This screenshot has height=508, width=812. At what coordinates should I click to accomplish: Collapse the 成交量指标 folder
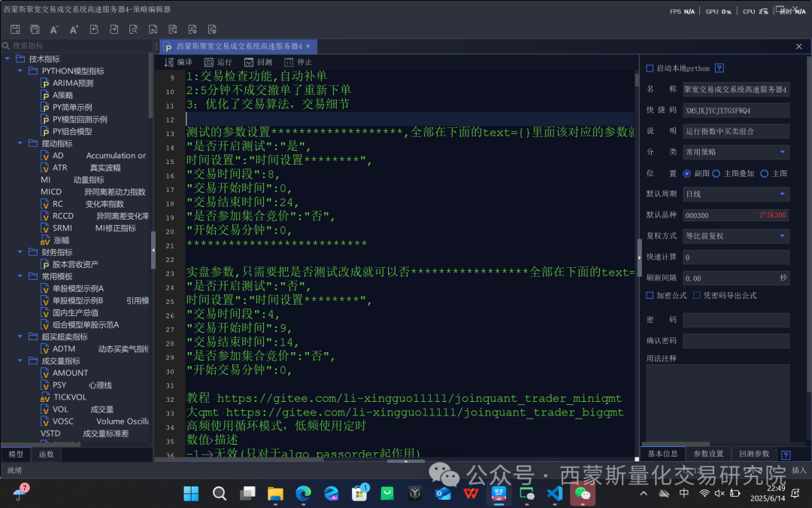tap(20, 360)
